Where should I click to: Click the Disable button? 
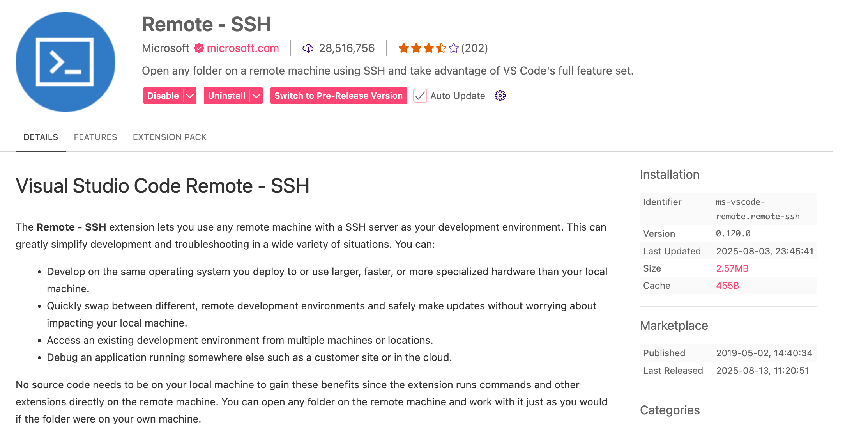coord(163,96)
